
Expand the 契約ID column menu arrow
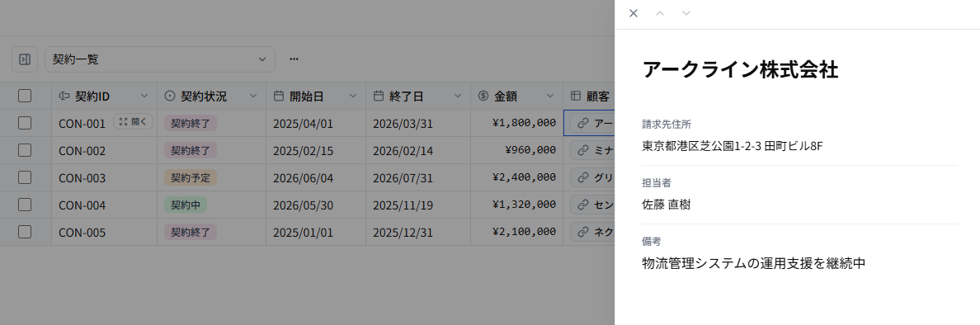[144, 97]
